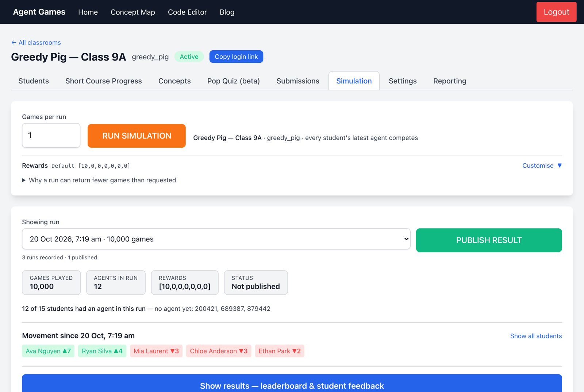The width and height of the screenshot is (584, 392).
Task: Start with the RUN SIMULATION button
Action: pos(137,136)
